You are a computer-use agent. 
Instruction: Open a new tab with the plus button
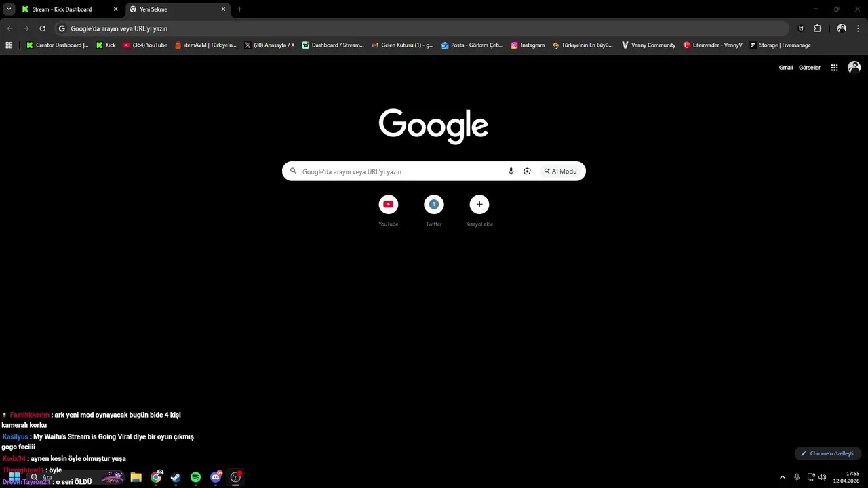(x=239, y=9)
